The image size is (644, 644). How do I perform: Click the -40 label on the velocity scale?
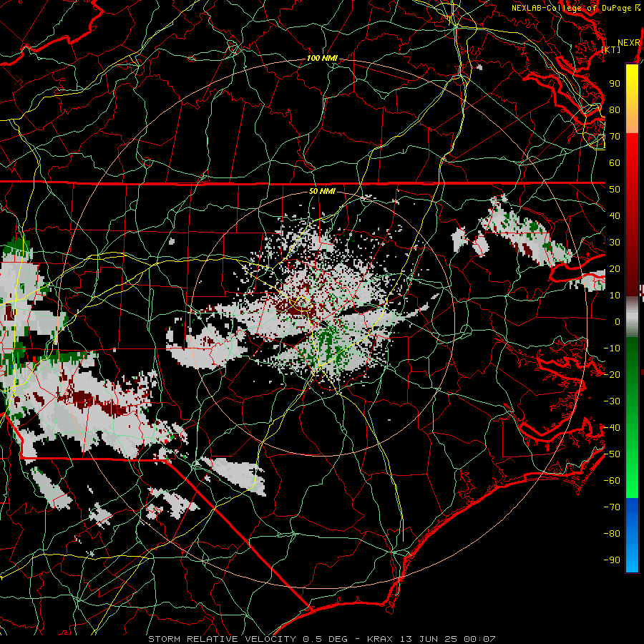[x=612, y=428]
